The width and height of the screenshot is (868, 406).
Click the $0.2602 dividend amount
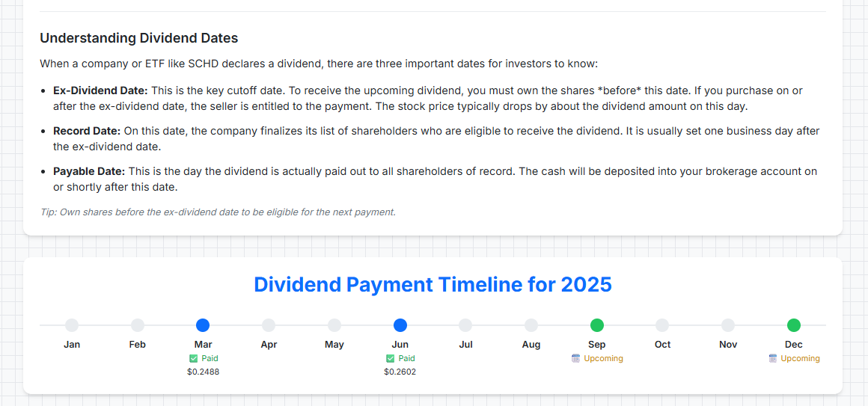click(400, 372)
